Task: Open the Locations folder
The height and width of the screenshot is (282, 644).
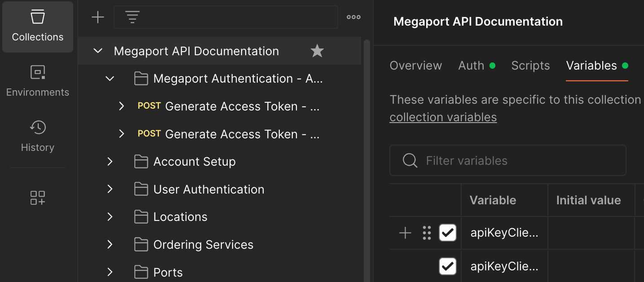Action: coord(180,217)
